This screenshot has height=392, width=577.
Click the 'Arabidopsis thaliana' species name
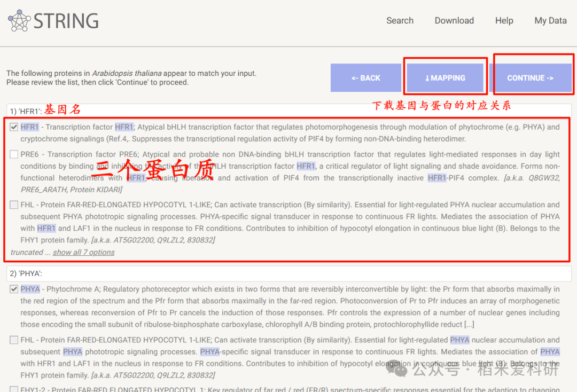127,73
